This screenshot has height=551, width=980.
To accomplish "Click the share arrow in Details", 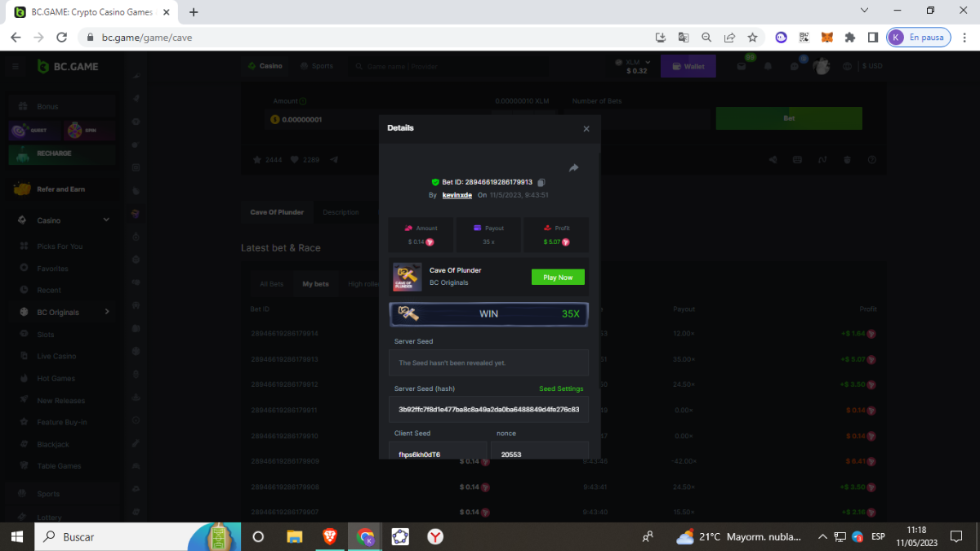I will click(573, 168).
